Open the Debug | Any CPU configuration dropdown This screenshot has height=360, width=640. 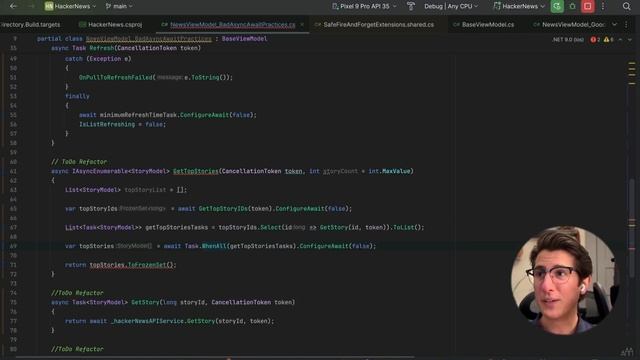(x=451, y=6)
